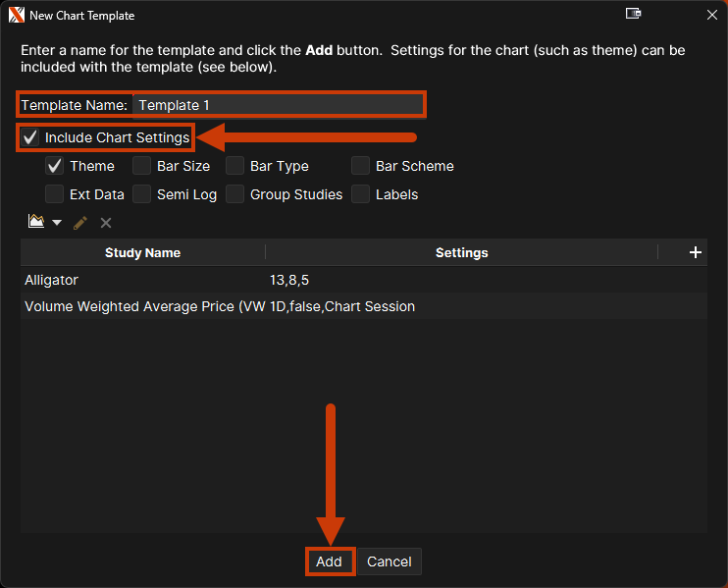
Task: Click the pencil edit study icon
Action: click(x=80, y=223)
